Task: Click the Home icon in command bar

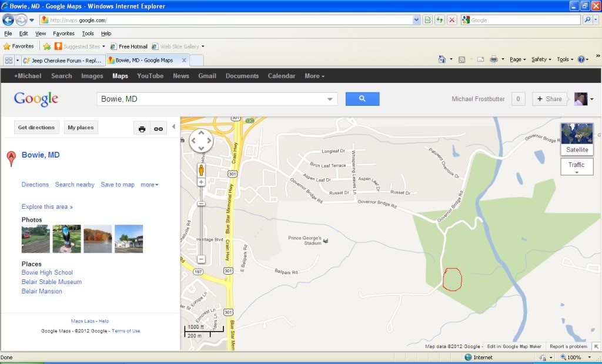Action: click(442, 59)
